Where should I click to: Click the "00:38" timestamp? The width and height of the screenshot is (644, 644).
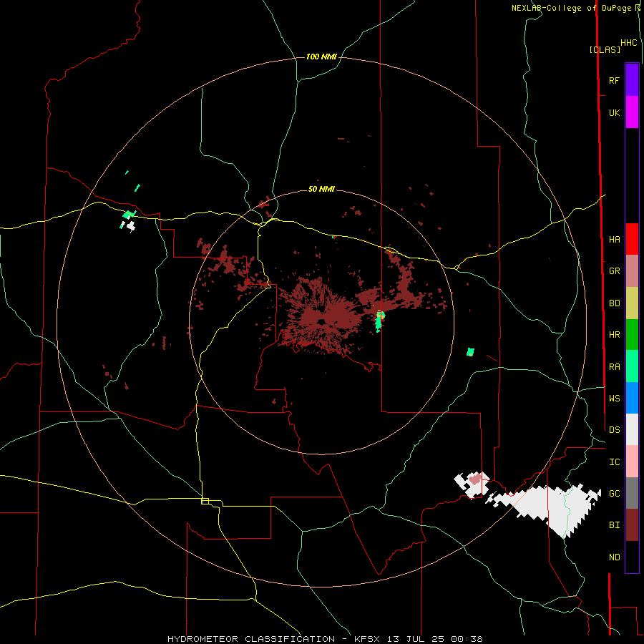pyautogui.click(x=467, y=639)
